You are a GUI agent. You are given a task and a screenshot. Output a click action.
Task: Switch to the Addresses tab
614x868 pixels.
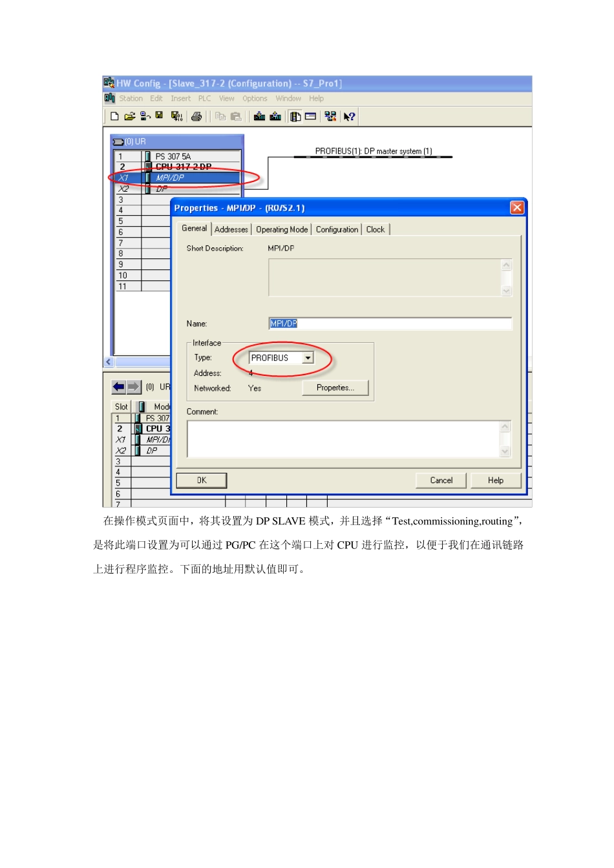click(x=231, y=229)
